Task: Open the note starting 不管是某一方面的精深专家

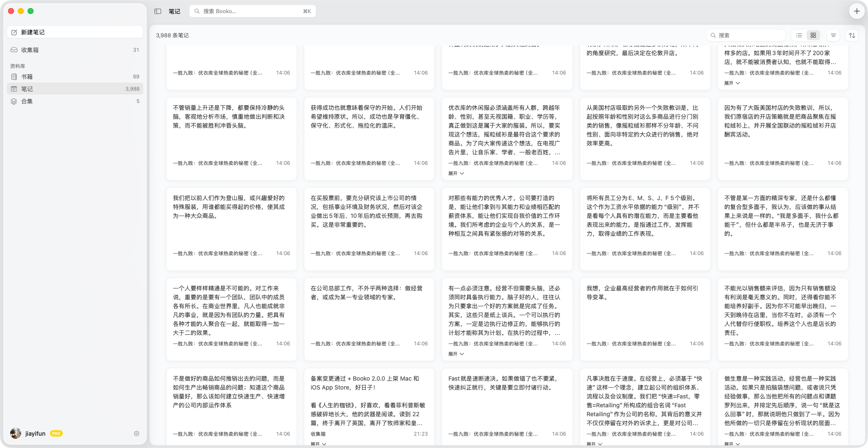Action: (x=783, y=229)
